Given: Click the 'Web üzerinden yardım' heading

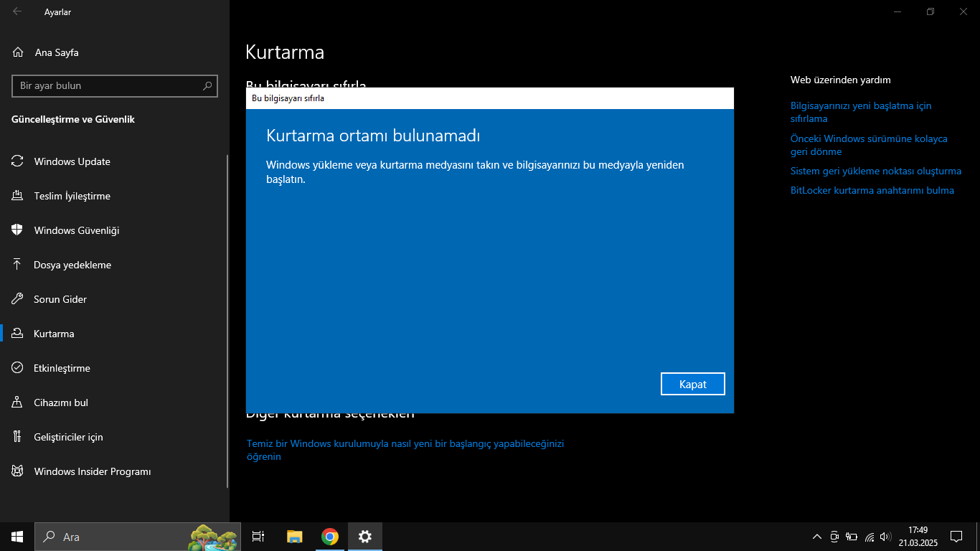Looking at the screenshot, I should tap(841, 80).
